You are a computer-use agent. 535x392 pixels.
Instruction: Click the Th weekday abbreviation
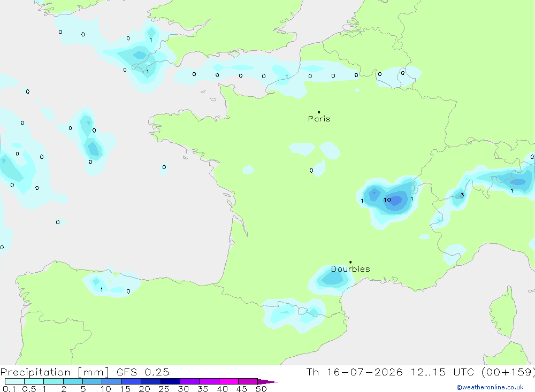(312, 372)
